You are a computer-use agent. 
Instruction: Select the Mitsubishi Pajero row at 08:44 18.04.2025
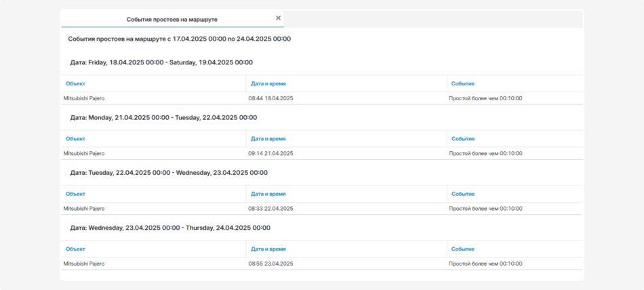tap(84, 98)
